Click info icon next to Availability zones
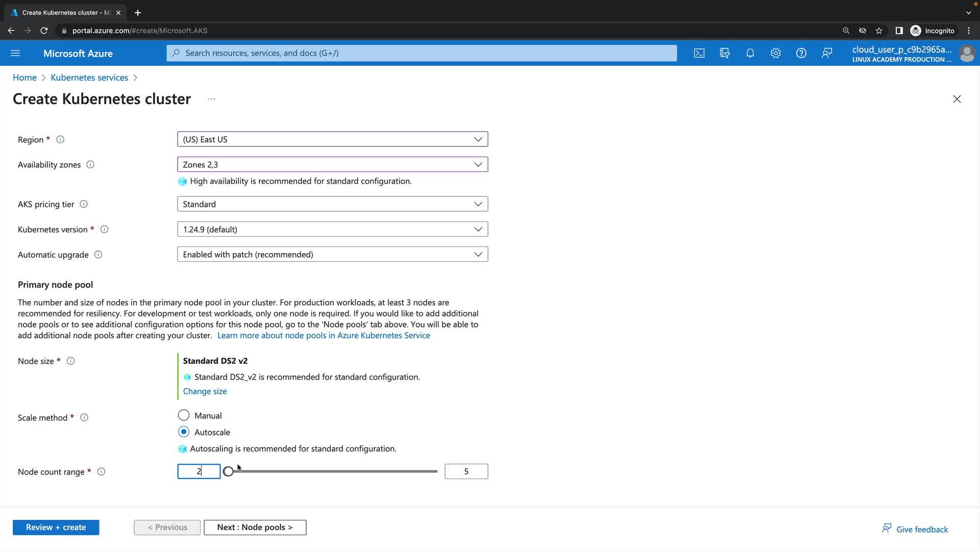The width and height of the screenshot is (980, 551). pos(90,165)
